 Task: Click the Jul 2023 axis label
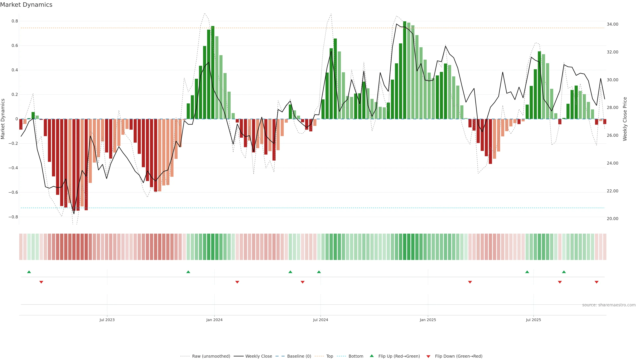click(107, 320)
